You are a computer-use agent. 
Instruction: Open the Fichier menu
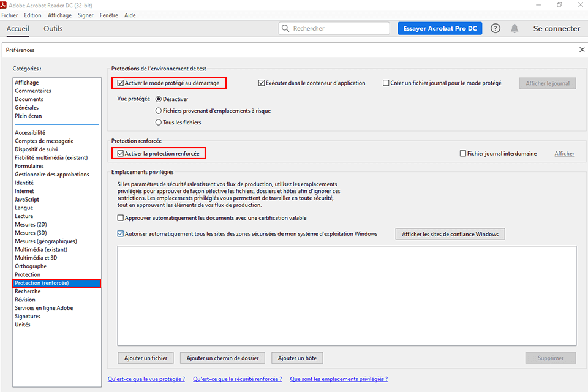[9, 15]
